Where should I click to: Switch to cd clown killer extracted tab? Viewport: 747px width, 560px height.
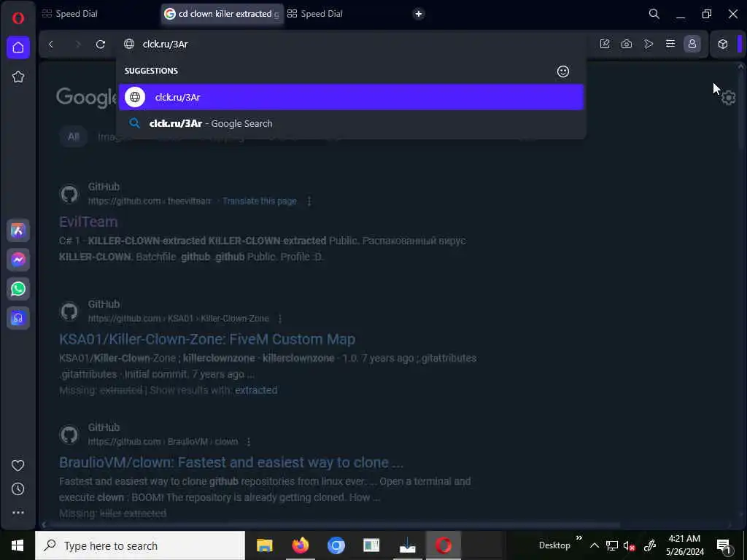[222, 14]
